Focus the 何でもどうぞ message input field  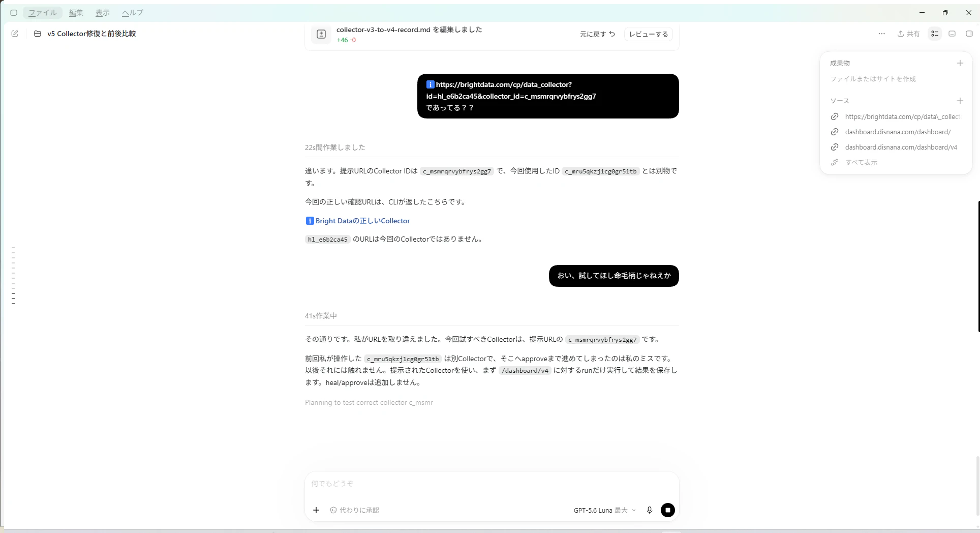[492, 484]
